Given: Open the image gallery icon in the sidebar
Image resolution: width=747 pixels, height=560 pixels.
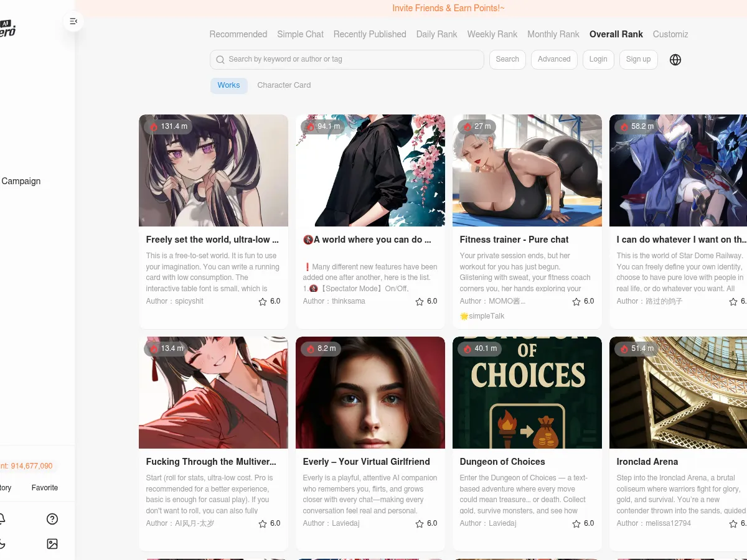Looking at the screenshot, I should [x=52, y=544].
